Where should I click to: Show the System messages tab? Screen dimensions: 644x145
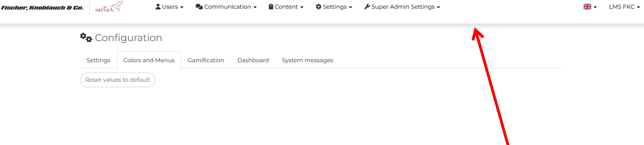pyautogui.click(x=307, y=60)
